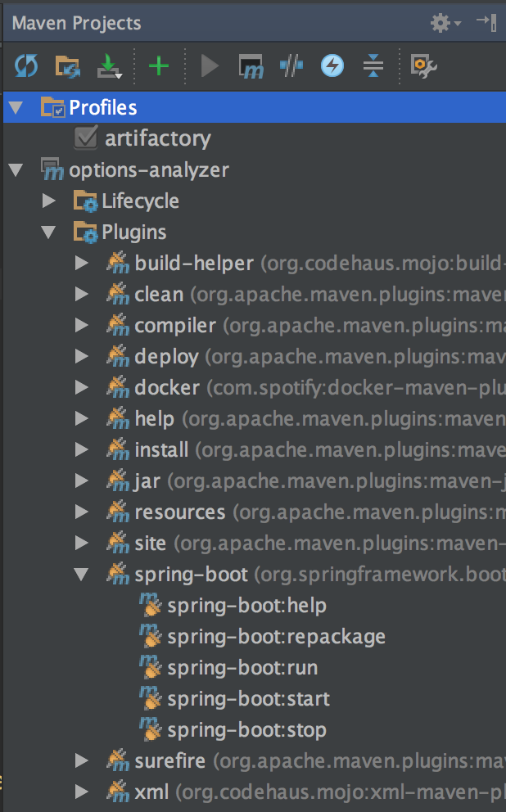The height and width of the screenshot is (812, 506).
Task: Toggle Offline Mode icon in toolbar
Action: (x=291, y=65)
